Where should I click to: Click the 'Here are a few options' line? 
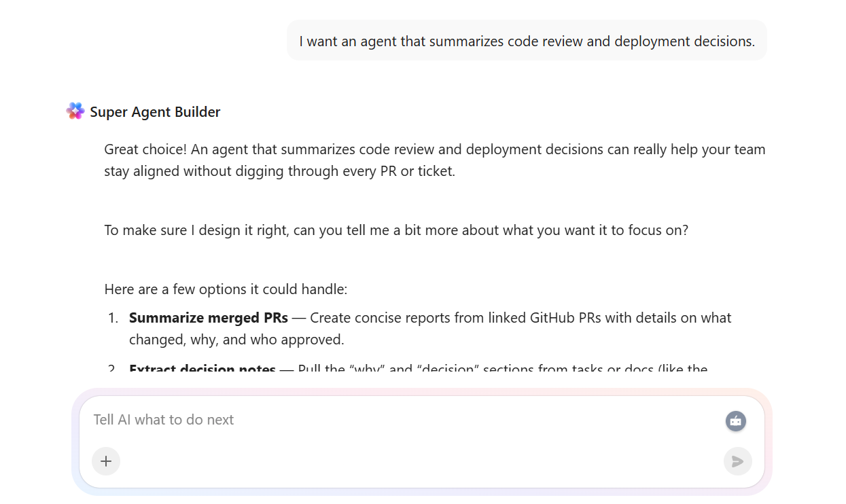click(x=225, y=289)
